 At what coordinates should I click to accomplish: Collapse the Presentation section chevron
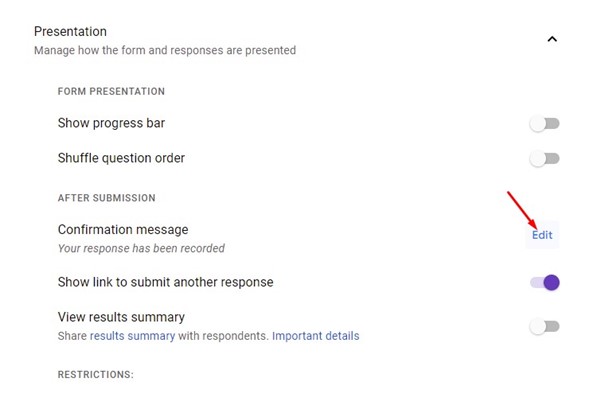tap(552, 39)
